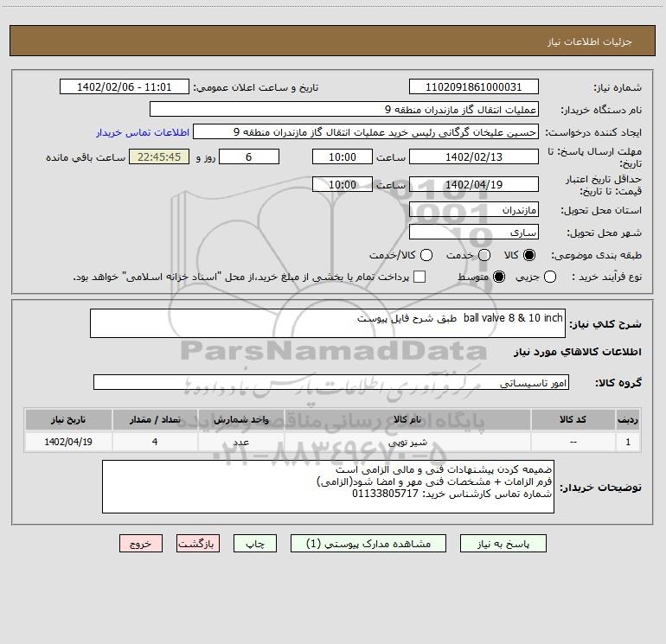Click the کد کالا column header
Viewport: 666px width, 644px height.
click(x=573, y=419)
